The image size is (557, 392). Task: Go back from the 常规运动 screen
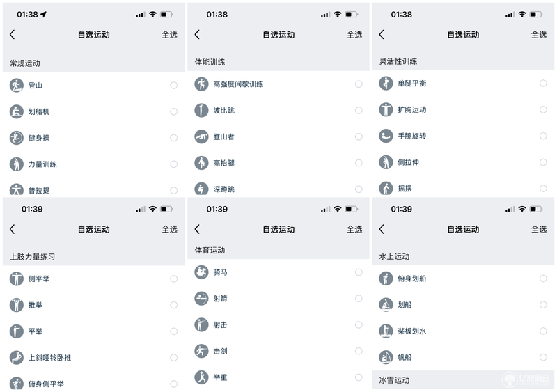click(x=13, y=35)
